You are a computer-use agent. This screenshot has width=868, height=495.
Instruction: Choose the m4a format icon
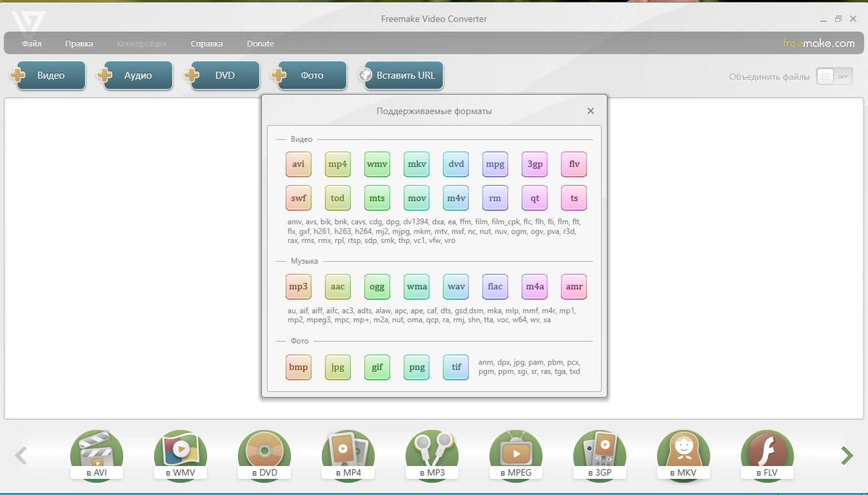(x=535, y=286)
